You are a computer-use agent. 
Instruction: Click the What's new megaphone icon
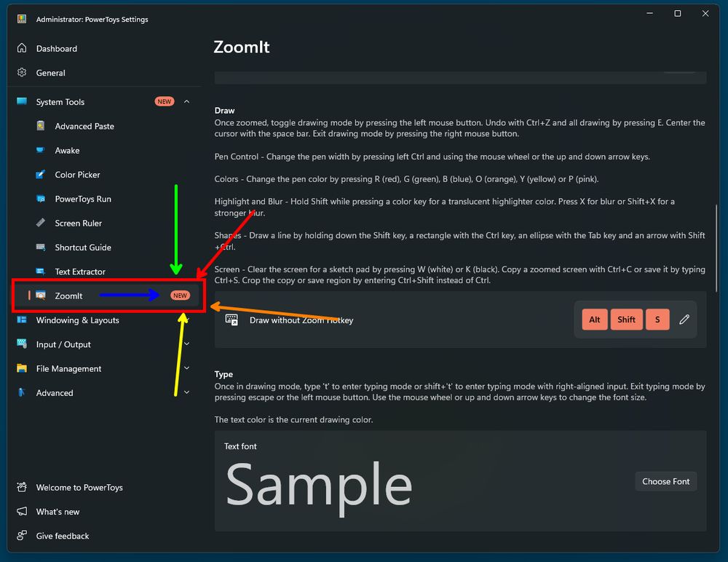[22, 511]
